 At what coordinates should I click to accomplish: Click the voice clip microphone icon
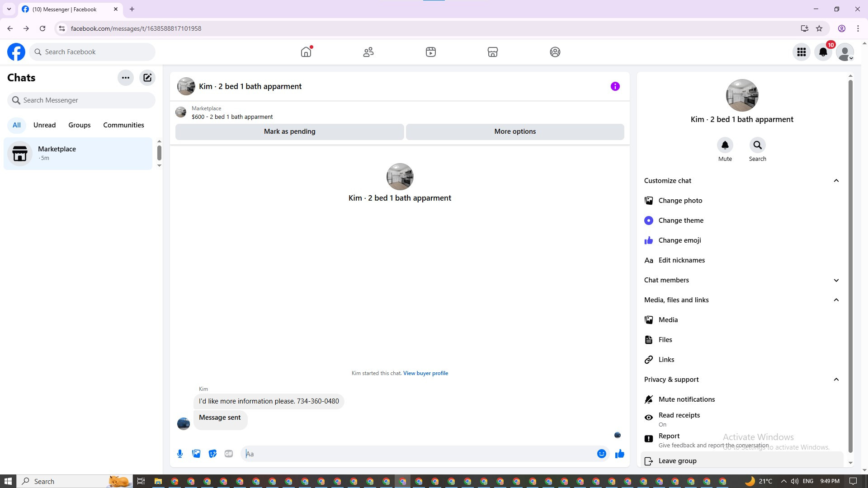[x=180, y=454]
